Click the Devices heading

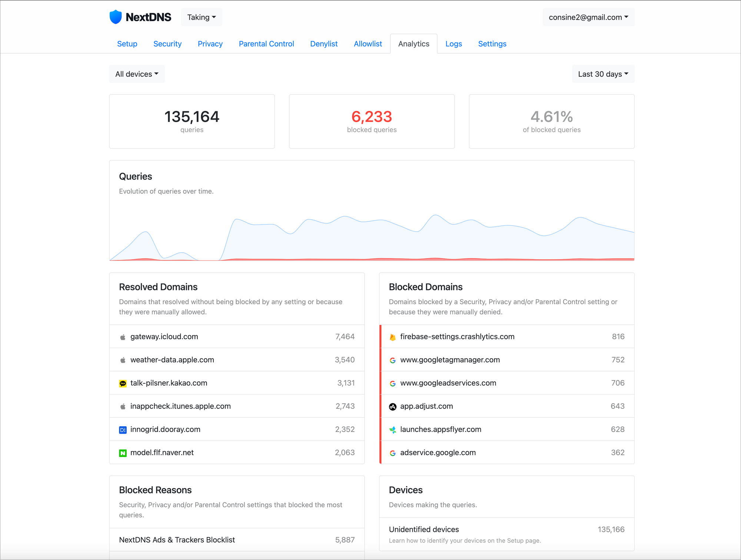click(406, 490)
